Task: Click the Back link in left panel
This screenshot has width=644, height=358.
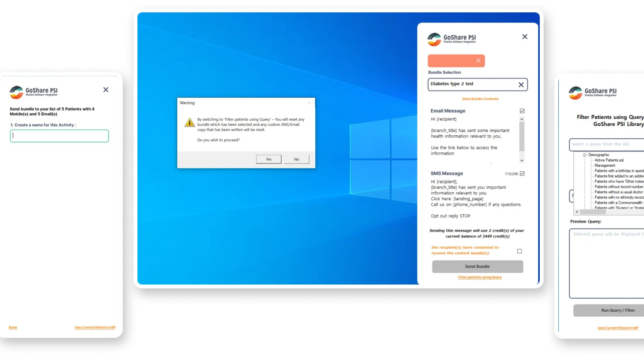Action: pyautogui.click(x=13, y=327)
